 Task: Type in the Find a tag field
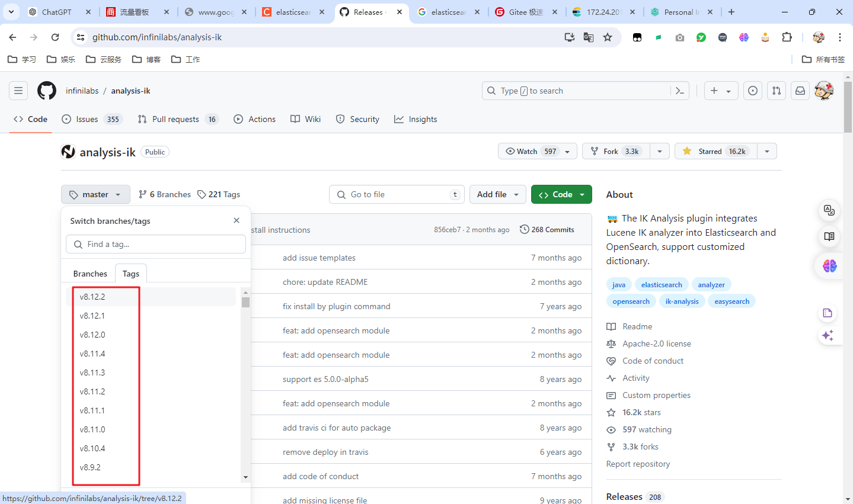pyautogui.click(x=155, y=244)
